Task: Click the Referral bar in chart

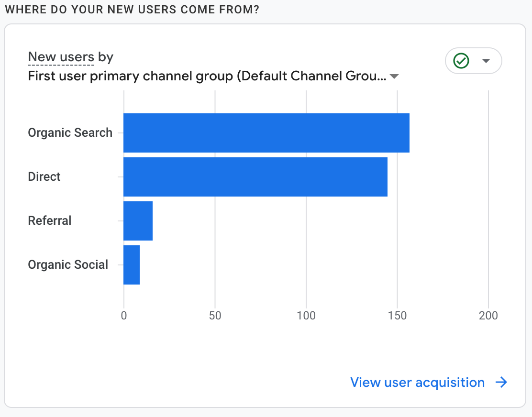Action: coord(138,221)
